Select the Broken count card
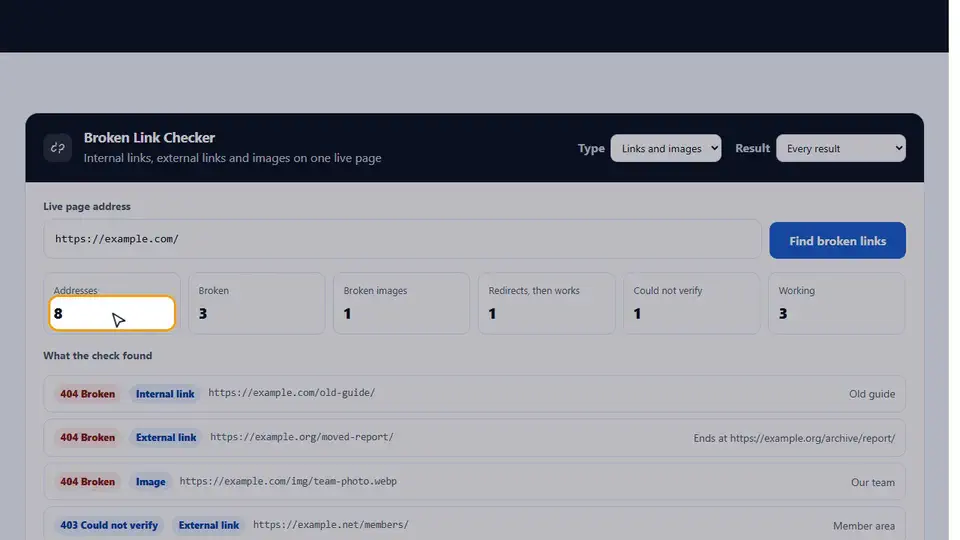The height and width of the screenshot is (540, 960). point(257,303)
